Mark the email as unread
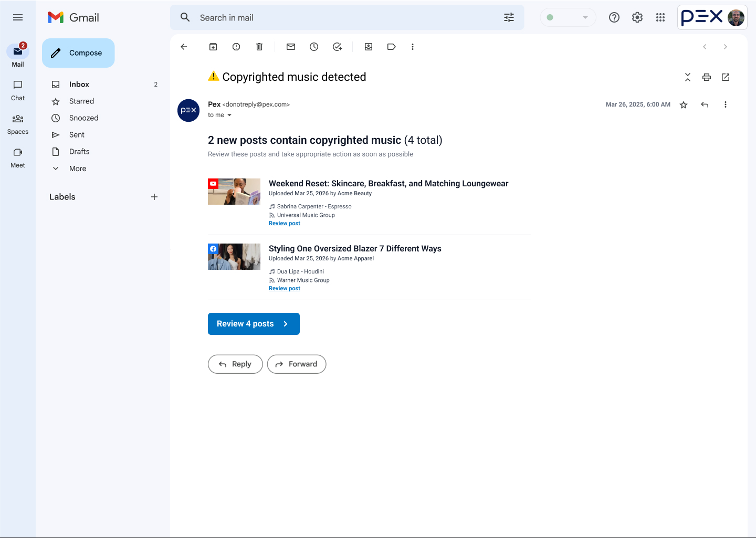Image resolution: width=756 pixels, height=538 pixels. [x=291, y=47]
